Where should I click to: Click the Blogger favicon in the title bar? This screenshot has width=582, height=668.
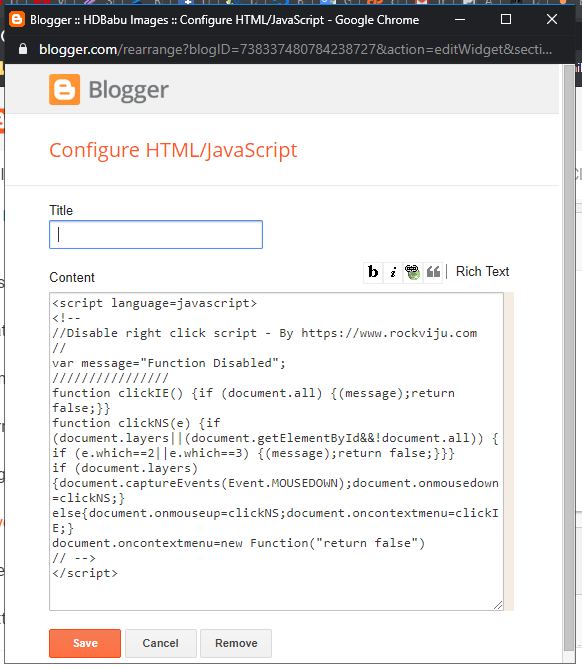17,20
